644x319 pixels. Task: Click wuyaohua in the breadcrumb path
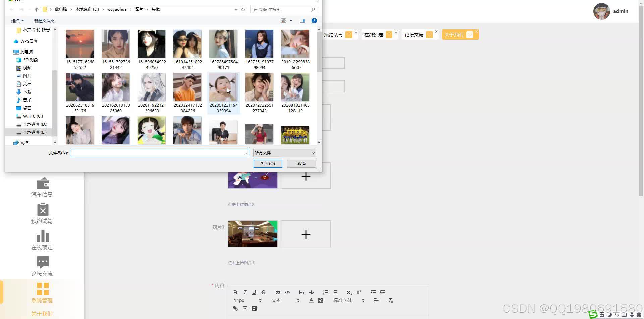tap(117, 9)
